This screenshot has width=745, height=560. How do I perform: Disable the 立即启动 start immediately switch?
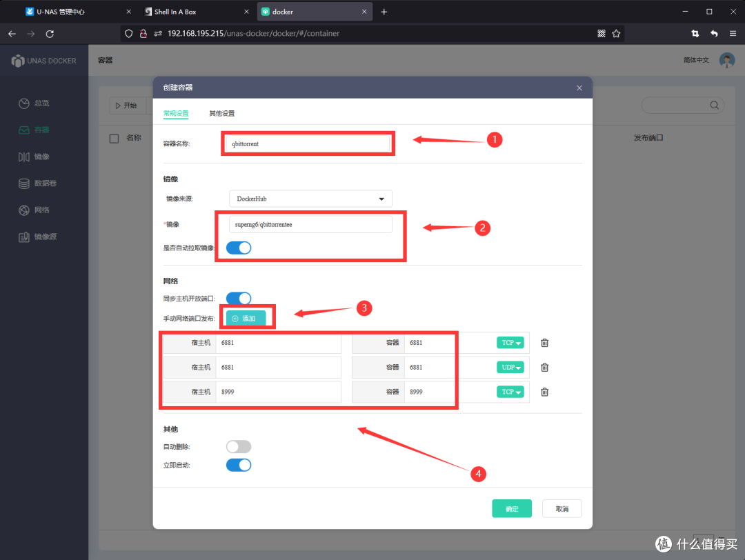click(239, 465)
